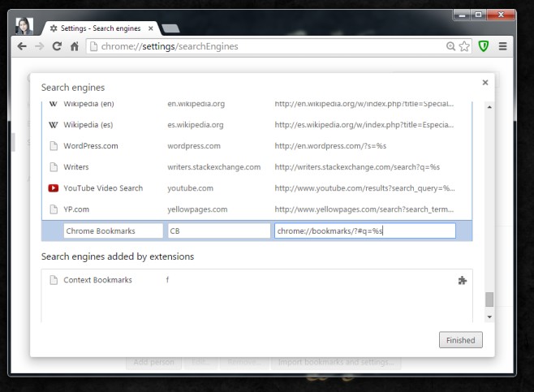
Task: Click the Finished button
Action: coord(460,340)
